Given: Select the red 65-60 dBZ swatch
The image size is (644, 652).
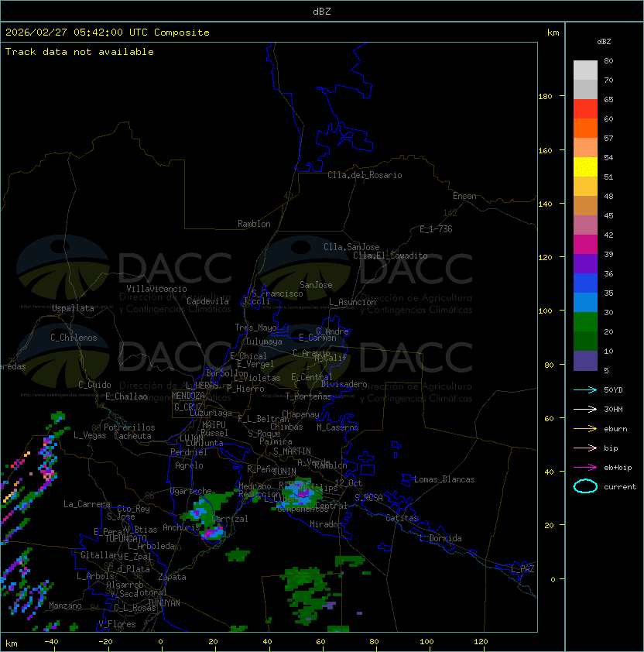Looking at the screenshot, I should (x=585, y=109).
